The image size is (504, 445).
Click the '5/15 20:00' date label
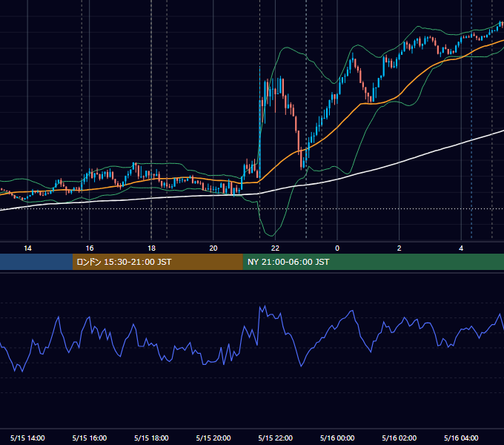(213, 438)
